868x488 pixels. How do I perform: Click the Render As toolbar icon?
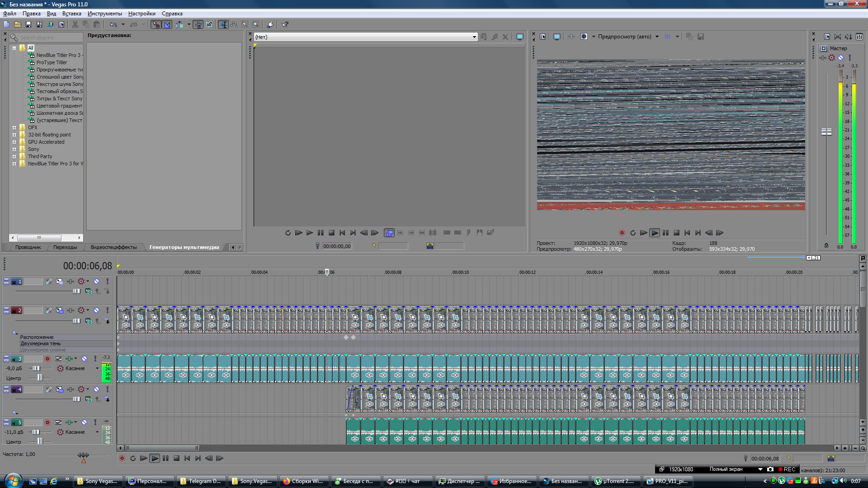[x=50, y=24]
